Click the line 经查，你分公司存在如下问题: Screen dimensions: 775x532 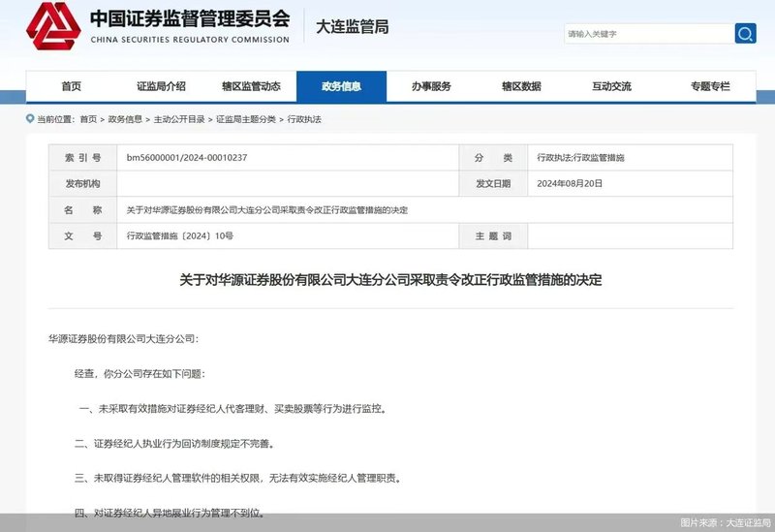[x=139, y=374]
